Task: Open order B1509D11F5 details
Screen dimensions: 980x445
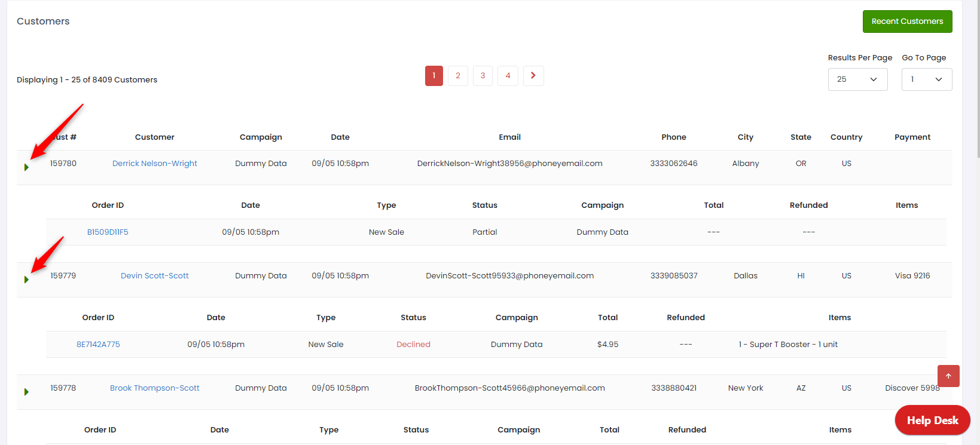Action: click(x=108, y=232)
